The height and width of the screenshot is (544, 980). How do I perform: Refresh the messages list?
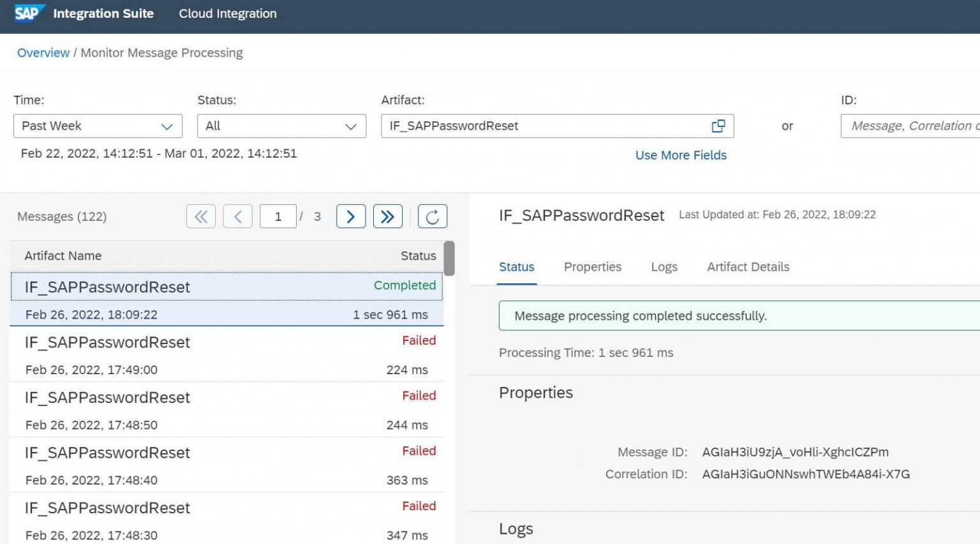coord(432,216)
